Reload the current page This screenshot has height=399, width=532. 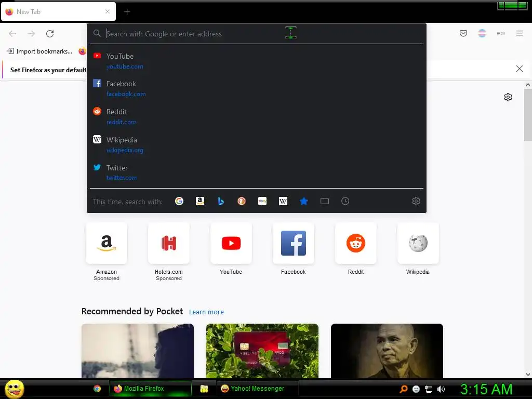(50, 34)
